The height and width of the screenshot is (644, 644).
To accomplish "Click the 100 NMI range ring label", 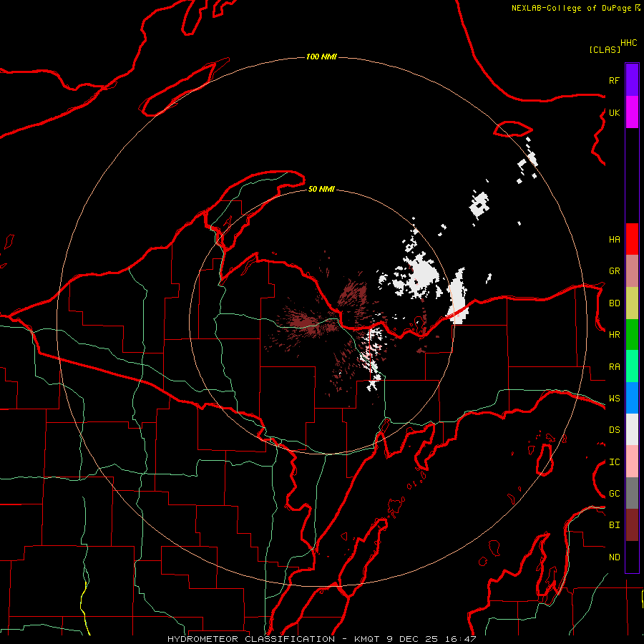I will 321,57.
